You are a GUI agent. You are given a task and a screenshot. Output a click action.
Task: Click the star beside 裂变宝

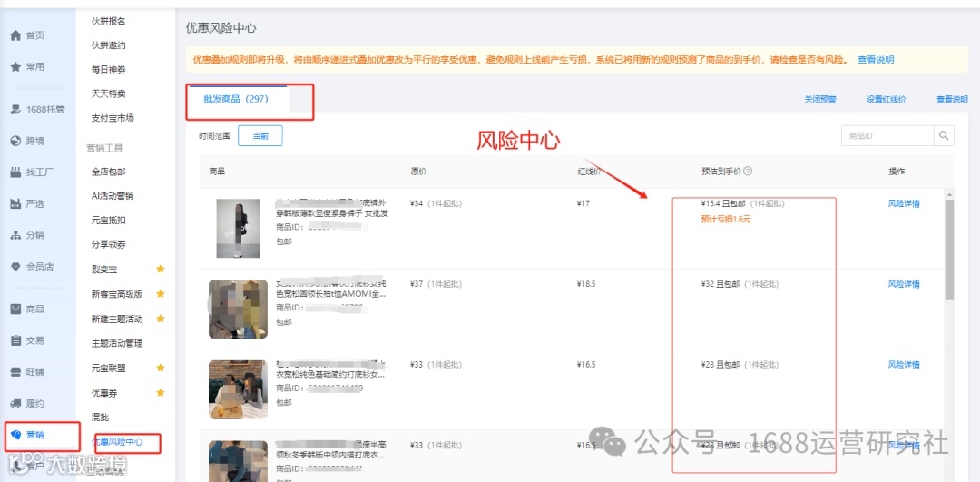pyautogui.click(x=160, y=269)
